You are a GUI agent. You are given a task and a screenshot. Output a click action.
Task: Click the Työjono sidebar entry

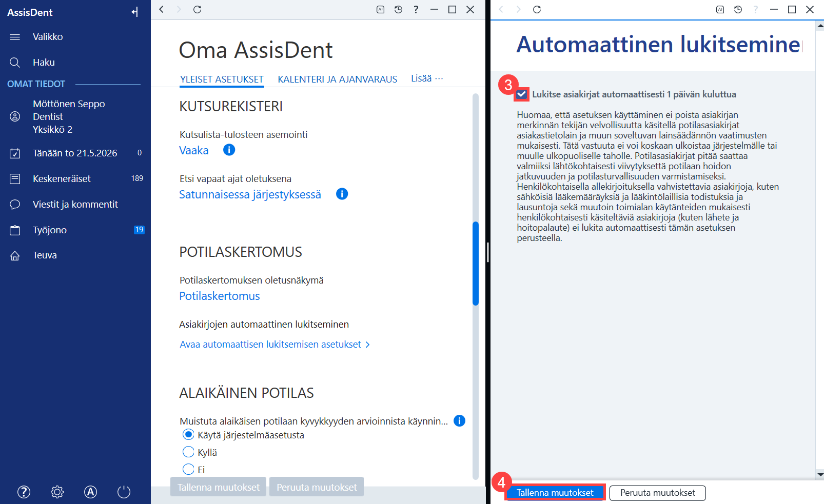50,230
